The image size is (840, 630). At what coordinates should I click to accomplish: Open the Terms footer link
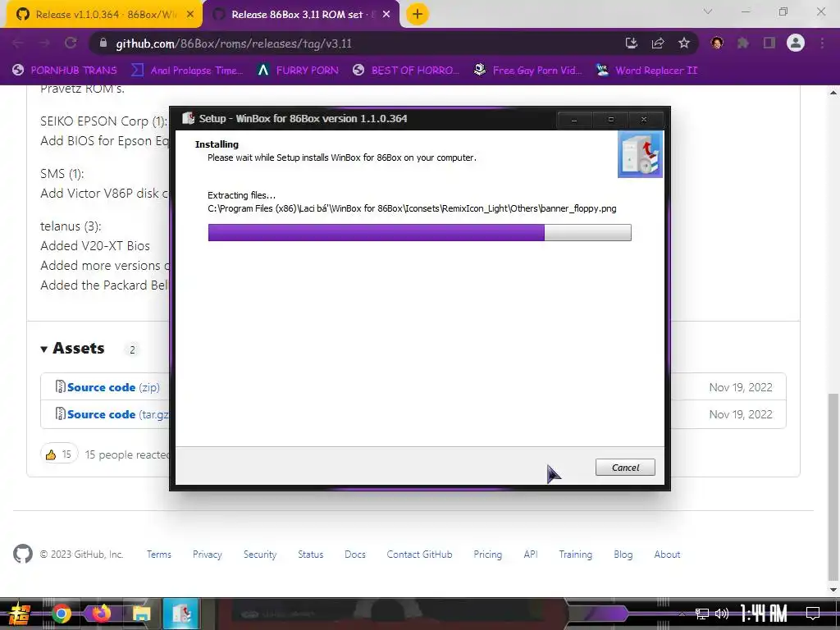pyautogui.click(x=159, y=555)
